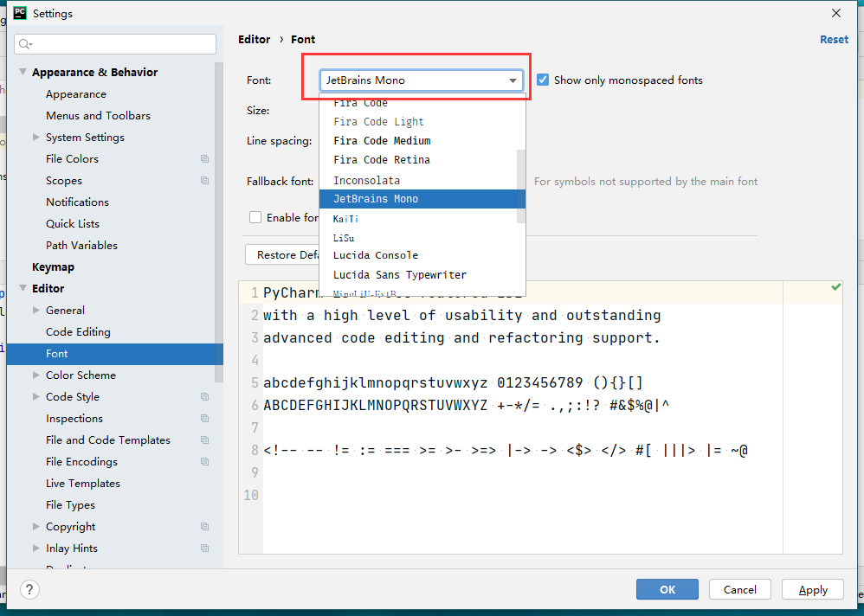Expand the Code Style node
This screenshot has height=616, width=864.
(36, 397)
